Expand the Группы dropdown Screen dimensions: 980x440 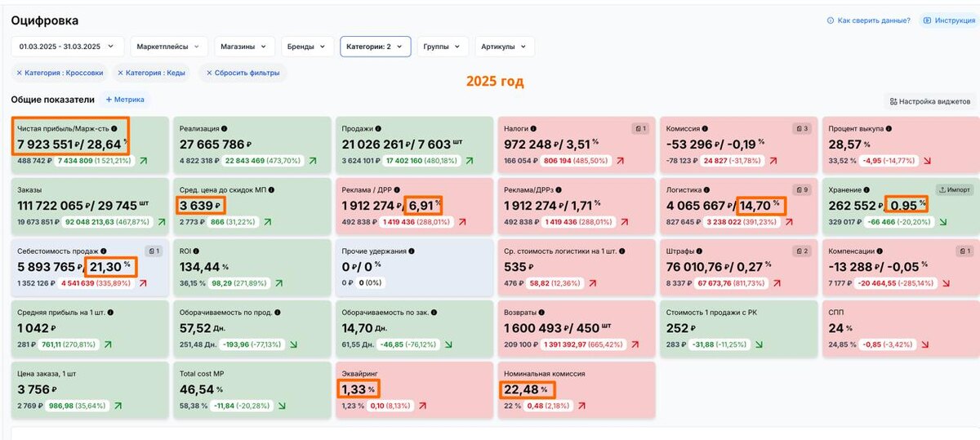pos(442,47)
